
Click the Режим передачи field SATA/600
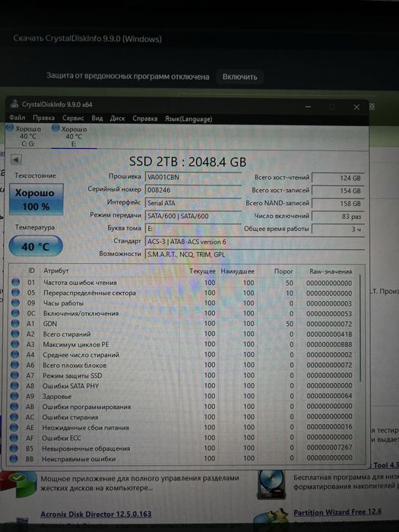coord(193,216)
